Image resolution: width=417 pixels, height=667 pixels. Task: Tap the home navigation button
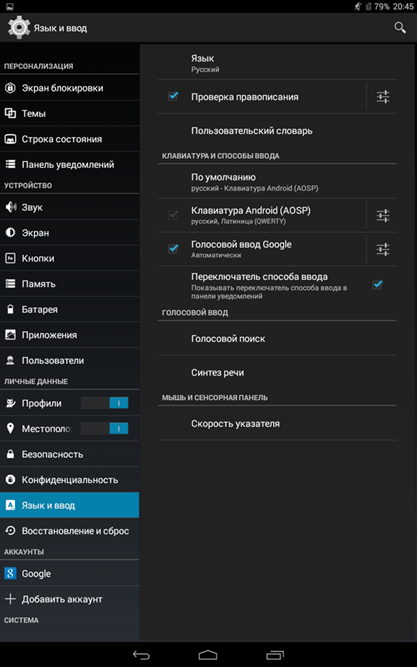208,655
